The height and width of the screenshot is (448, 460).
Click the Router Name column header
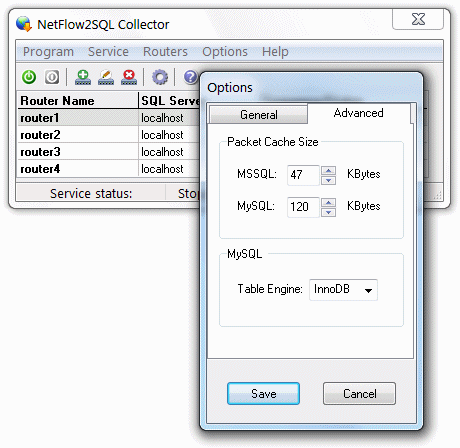[x=78, y=100]
